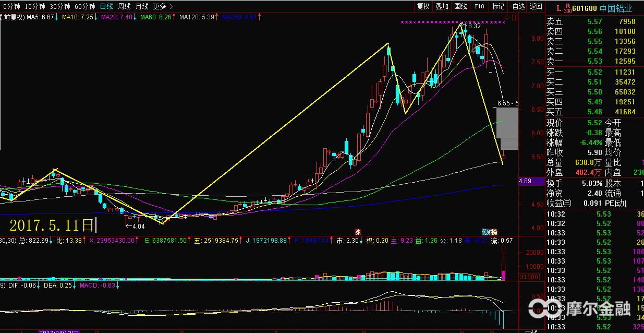This screenshot has width=644, height=333.
Task: Click the diamond icon above the chart
Action: click(x=508, y=17)
